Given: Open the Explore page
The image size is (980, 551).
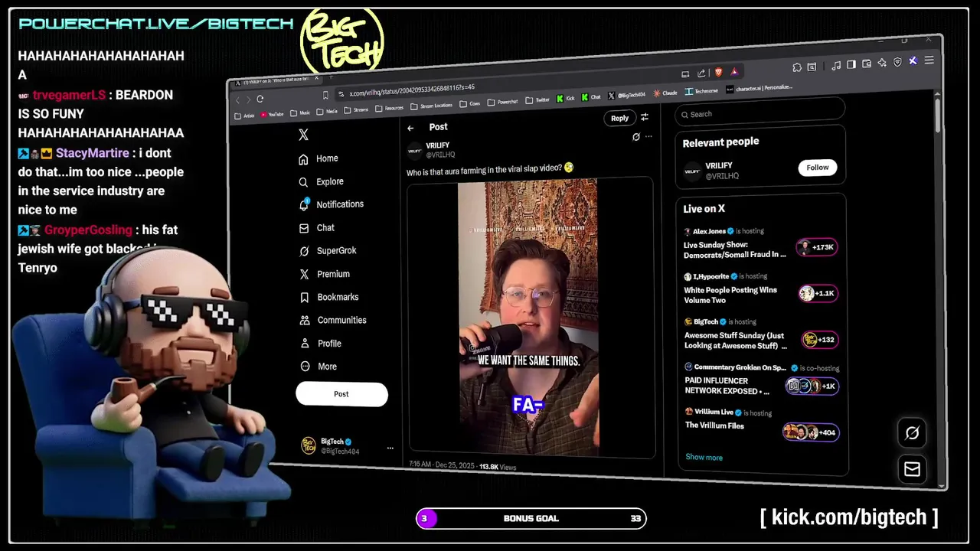Looking at the screenshot, I should [322, 181].
